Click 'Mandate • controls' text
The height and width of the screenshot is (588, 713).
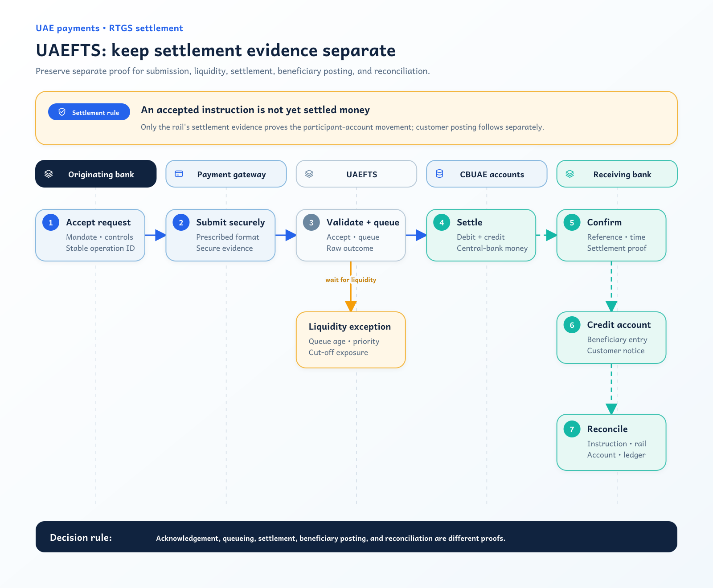[99, 237]
